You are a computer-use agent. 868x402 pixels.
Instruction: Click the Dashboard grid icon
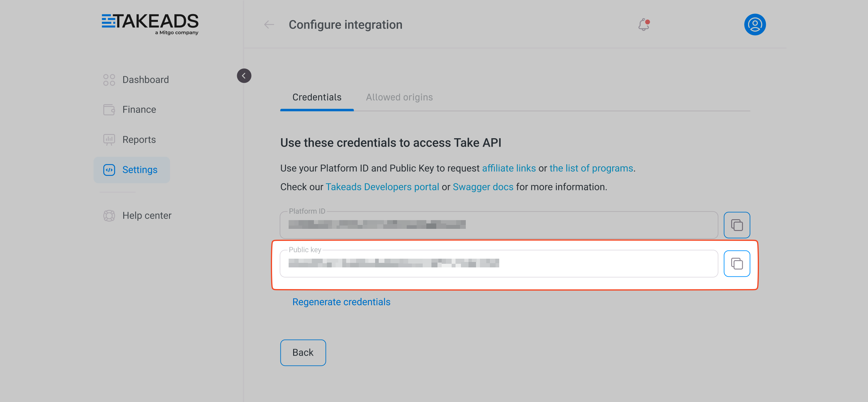(x=109, y=80)
